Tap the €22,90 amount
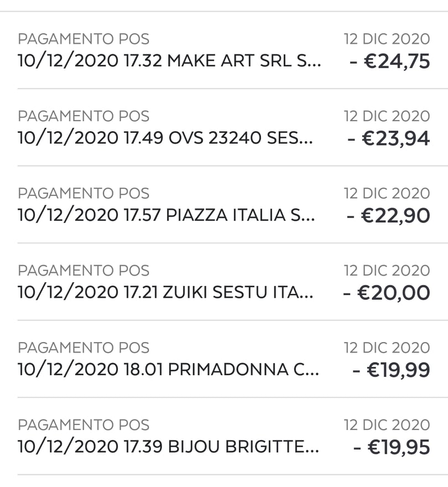448x487 pixels. point(388,215)
